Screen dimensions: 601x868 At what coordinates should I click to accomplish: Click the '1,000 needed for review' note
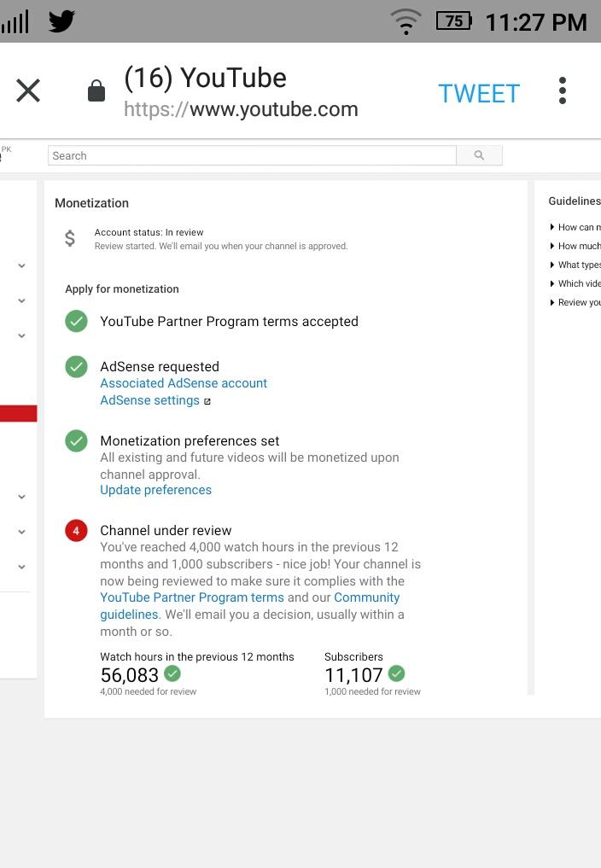click(373, 691)
